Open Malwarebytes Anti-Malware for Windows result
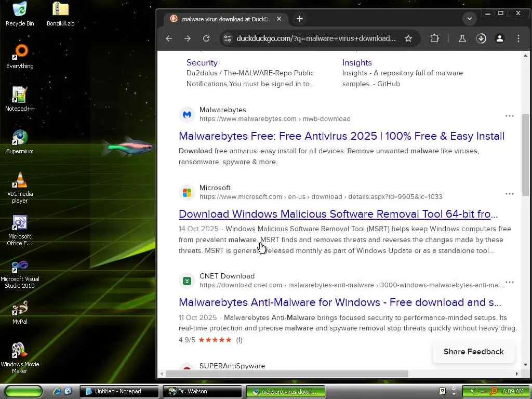 click(x=340, y=302)
